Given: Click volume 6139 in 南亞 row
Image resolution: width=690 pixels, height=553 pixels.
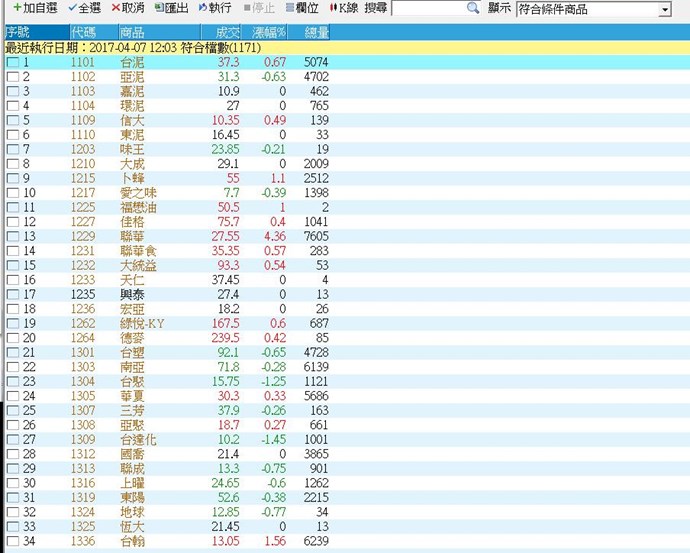Looking at the screenshot, I should (x=316, y=367).
